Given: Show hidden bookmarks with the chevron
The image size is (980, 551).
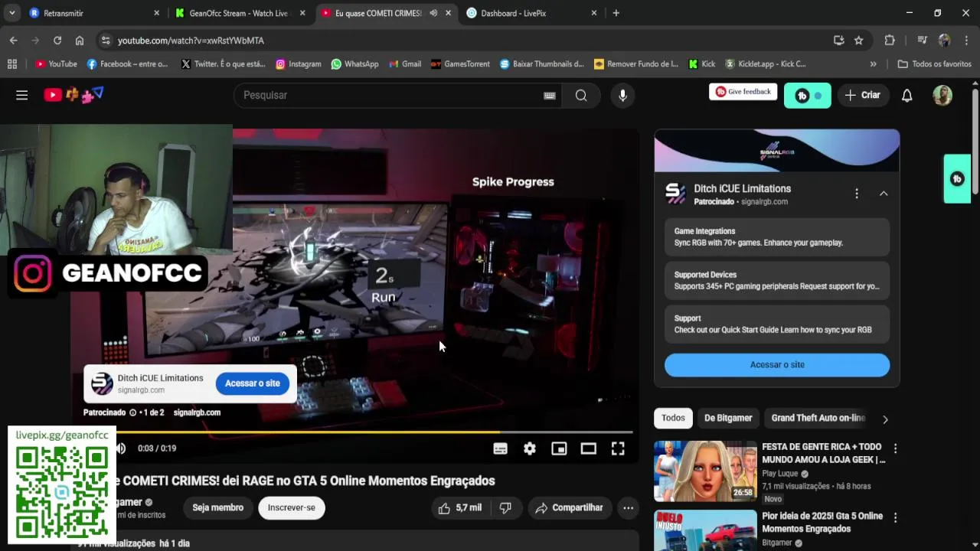Looking at the screenshot, I should (x=873, y=64).
